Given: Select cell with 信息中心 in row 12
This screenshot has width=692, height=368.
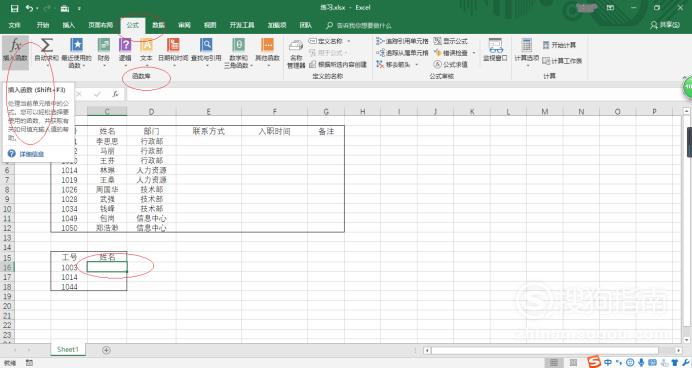Looking at the screenshot, I should 151,228.
